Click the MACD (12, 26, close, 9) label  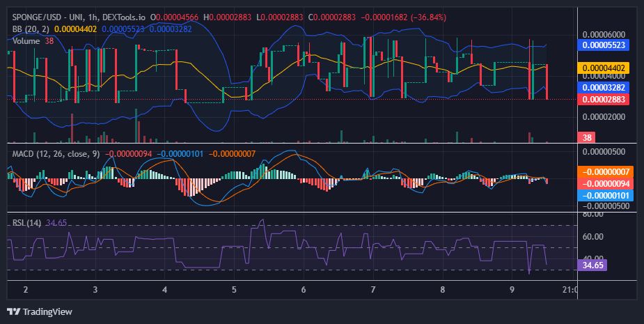56,154
